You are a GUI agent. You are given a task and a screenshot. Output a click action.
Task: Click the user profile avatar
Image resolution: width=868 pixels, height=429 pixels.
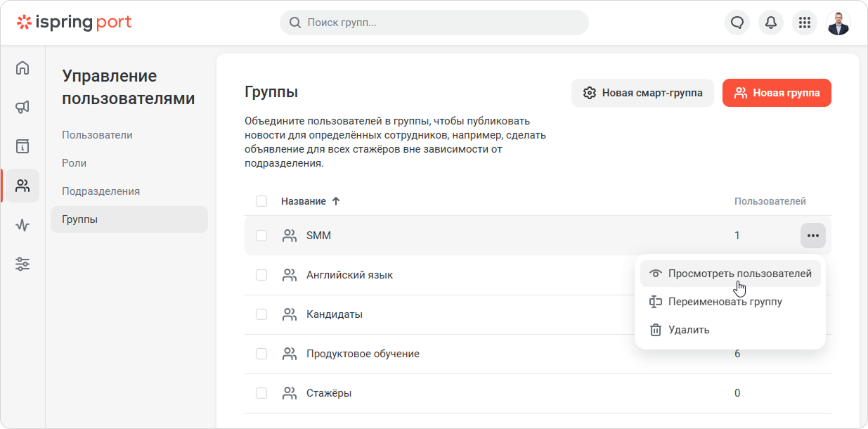click(x=838, y=23)
